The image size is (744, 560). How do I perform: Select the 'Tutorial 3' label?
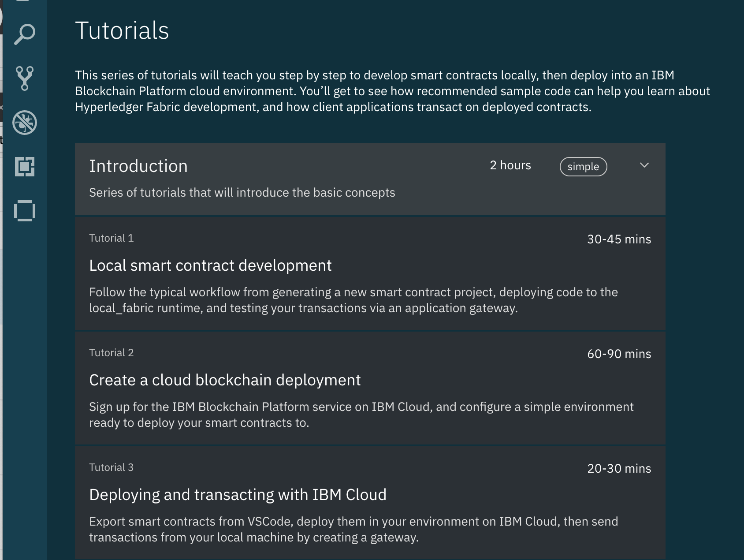click(x=111, y=467)
